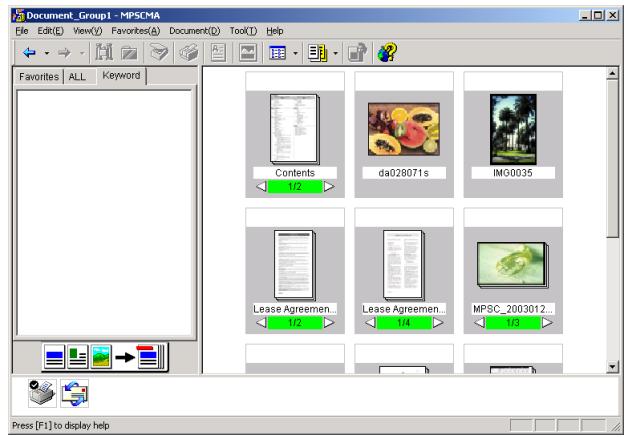Open the View(V) menu
The height and width of the screenshot is (437, 629).
[88, 31]
